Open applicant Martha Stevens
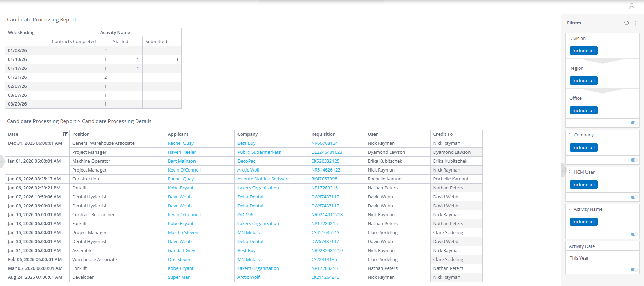This screenshot has height=286, width=644. click(x=184, y=232)
